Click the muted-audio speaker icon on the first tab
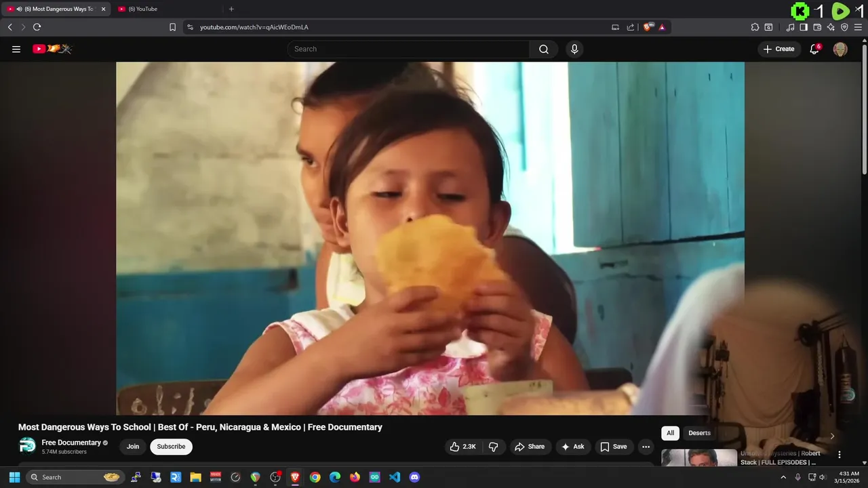The width and height of the screenshot is (868, 488). [18, 9]
